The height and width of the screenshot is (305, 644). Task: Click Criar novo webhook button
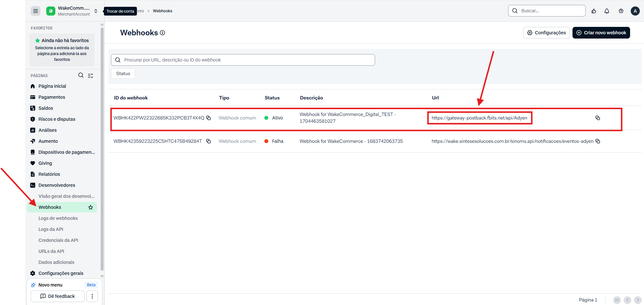pos(601,33)
